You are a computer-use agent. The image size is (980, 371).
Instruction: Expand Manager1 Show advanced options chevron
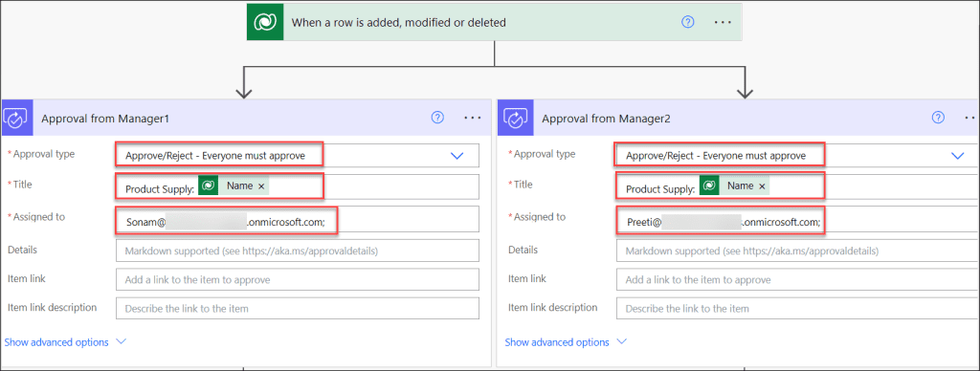(122, 342)
